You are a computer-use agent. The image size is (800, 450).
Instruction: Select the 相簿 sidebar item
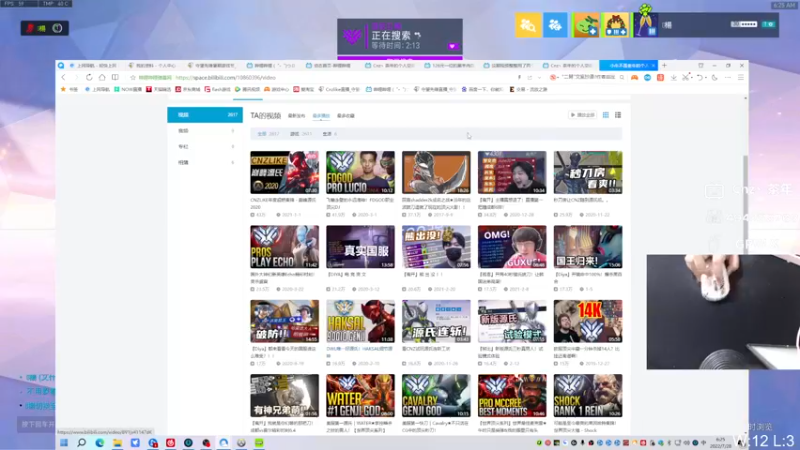(205, 162)
